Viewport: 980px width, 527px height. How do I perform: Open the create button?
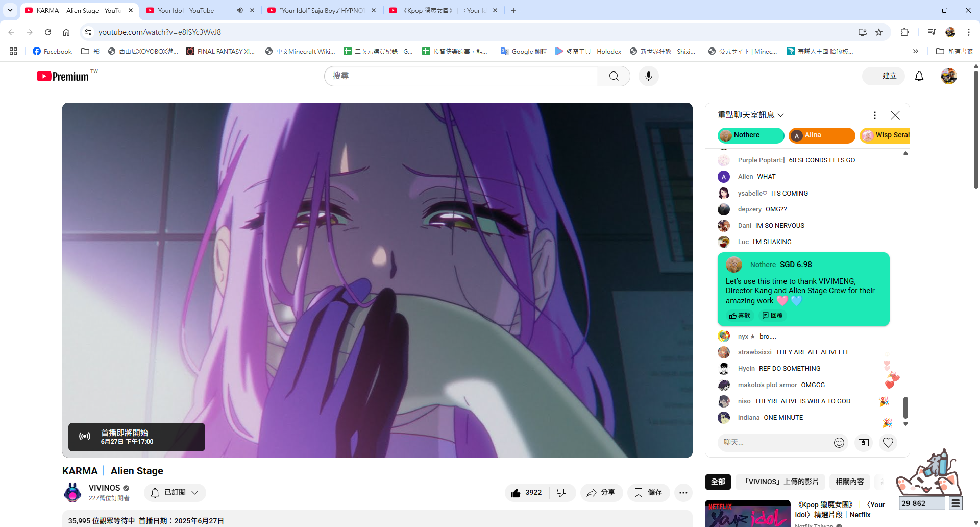883,76
